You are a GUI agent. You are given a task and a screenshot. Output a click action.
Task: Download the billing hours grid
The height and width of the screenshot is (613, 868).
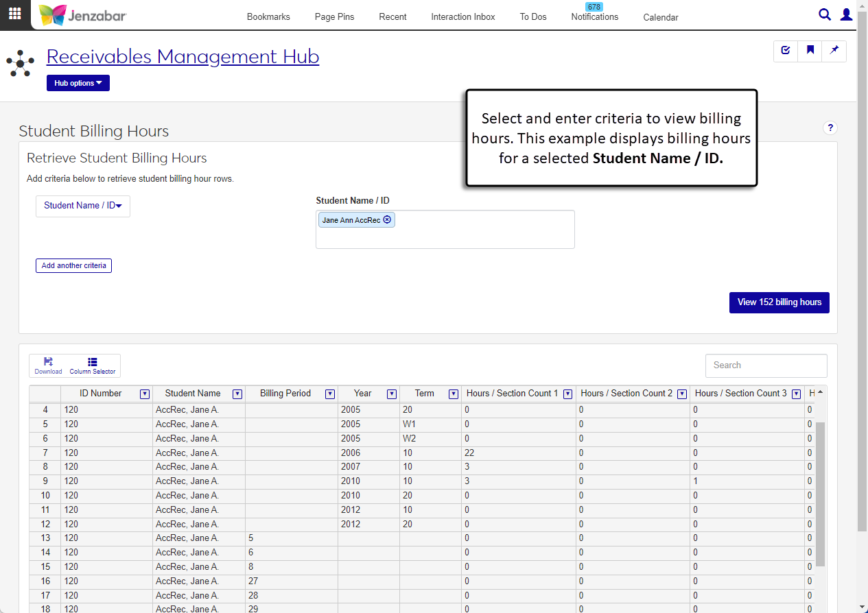click(48, 365)
